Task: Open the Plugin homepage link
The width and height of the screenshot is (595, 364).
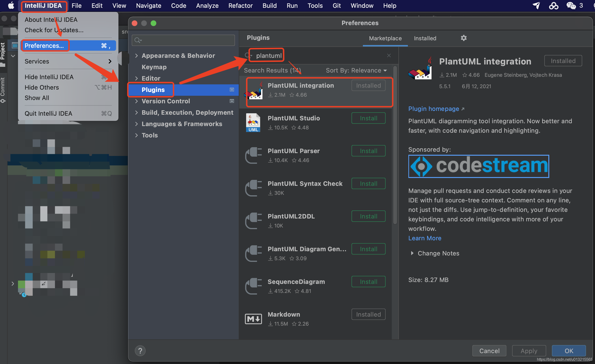Action: click(433, 109)
